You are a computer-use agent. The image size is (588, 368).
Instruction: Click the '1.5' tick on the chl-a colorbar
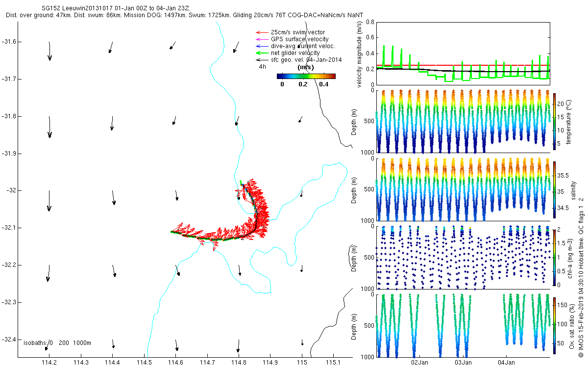[562, 243]
